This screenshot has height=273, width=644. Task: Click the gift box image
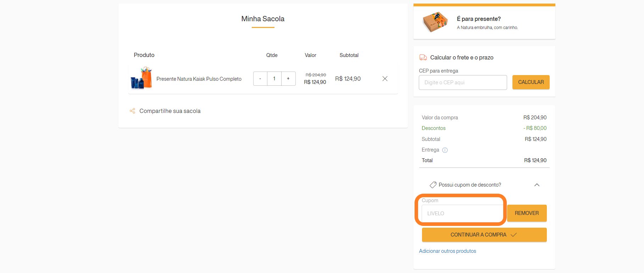tap(435, 22)
